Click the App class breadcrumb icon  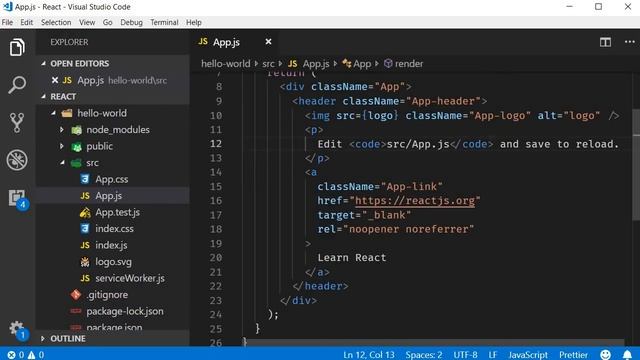coord(347,63)
